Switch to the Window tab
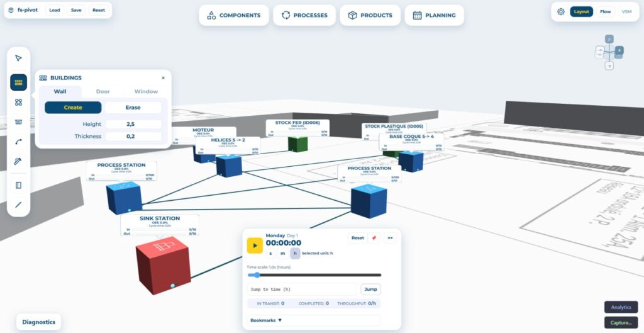This screenshot has width=644, height=333. (146, 91)
